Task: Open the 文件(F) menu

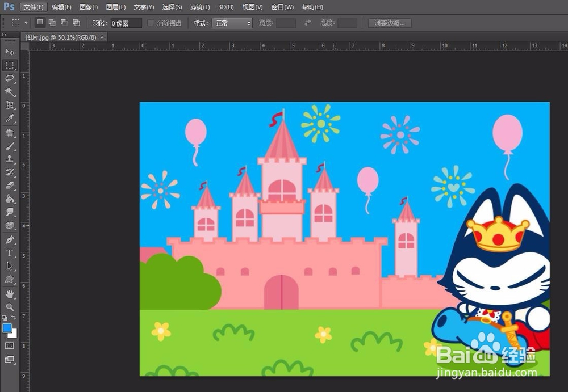Action: point(33,7)
